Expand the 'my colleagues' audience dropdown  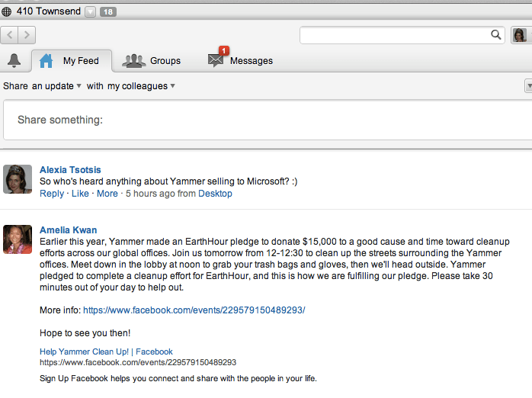(x=141, y=86)
